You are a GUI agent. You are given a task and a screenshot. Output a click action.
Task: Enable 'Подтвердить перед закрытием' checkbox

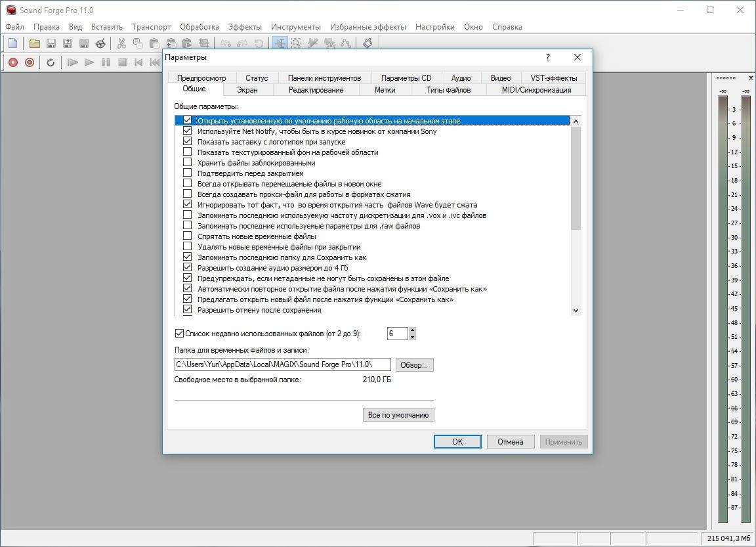click(x=188, y=173)
